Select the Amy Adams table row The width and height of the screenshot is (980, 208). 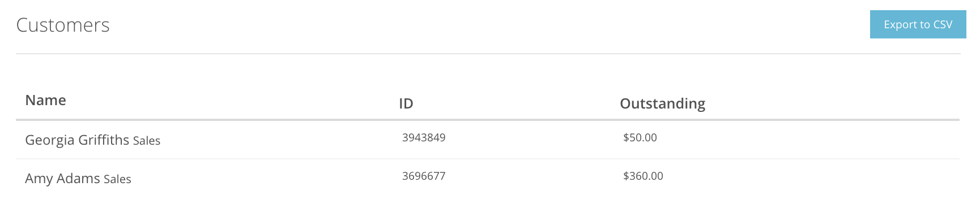[488, 178]
